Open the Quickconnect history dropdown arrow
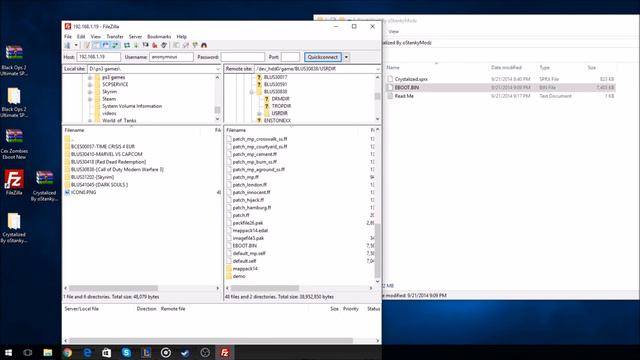The image size is (640, 360). pyautogui.click(x=346, y=57)
